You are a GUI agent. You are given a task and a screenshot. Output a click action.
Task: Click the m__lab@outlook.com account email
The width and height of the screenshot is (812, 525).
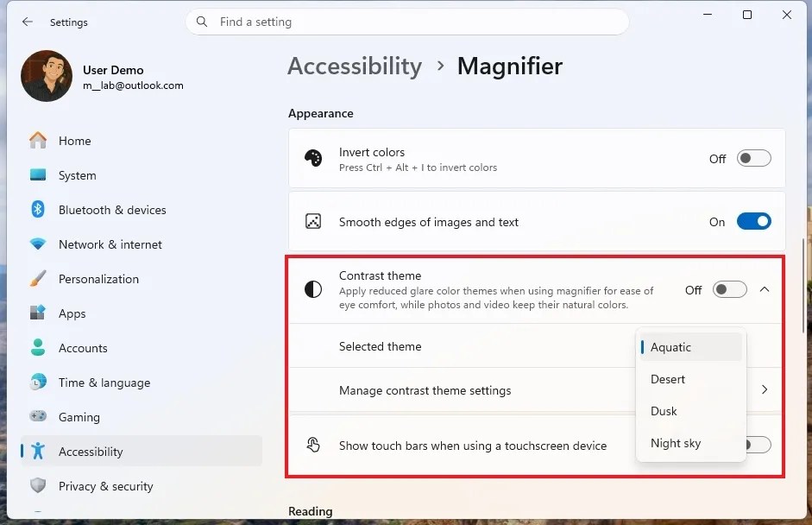pos(133,85)
